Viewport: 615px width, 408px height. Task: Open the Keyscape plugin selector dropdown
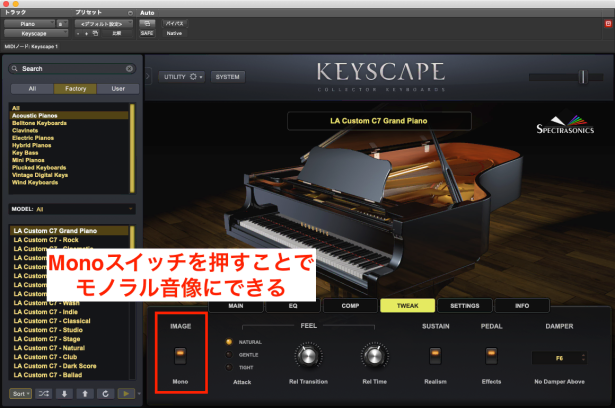pyautogui.click(x=36, y=33)
